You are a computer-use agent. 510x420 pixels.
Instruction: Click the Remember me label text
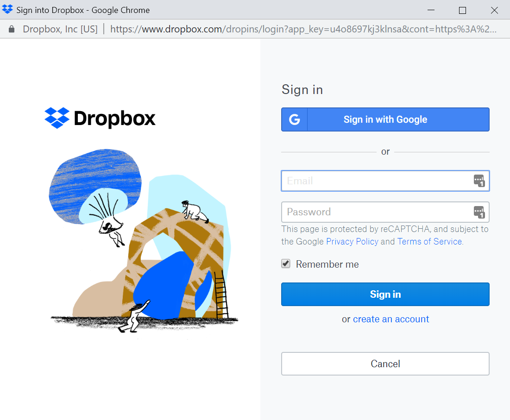[327, 264]
